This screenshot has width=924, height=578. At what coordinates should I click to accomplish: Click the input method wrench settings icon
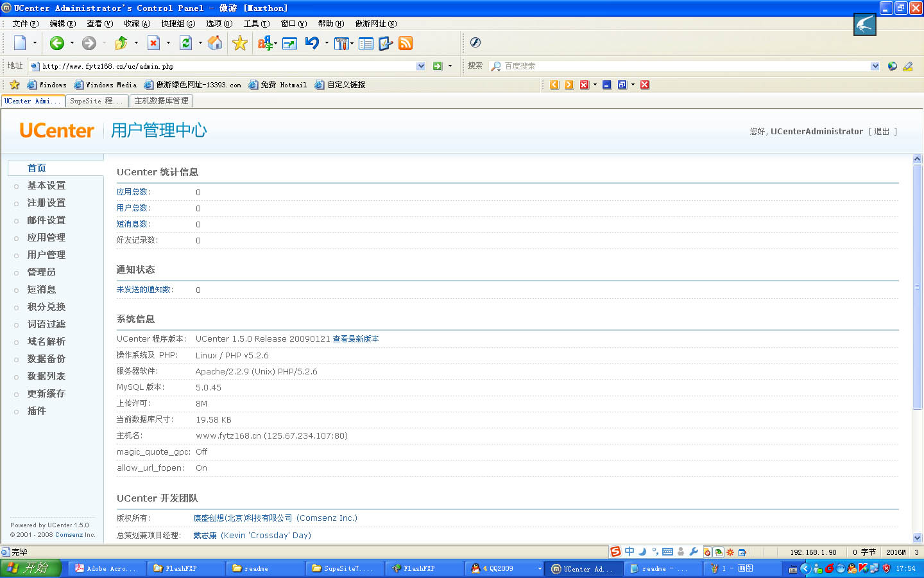coord(694,552)
